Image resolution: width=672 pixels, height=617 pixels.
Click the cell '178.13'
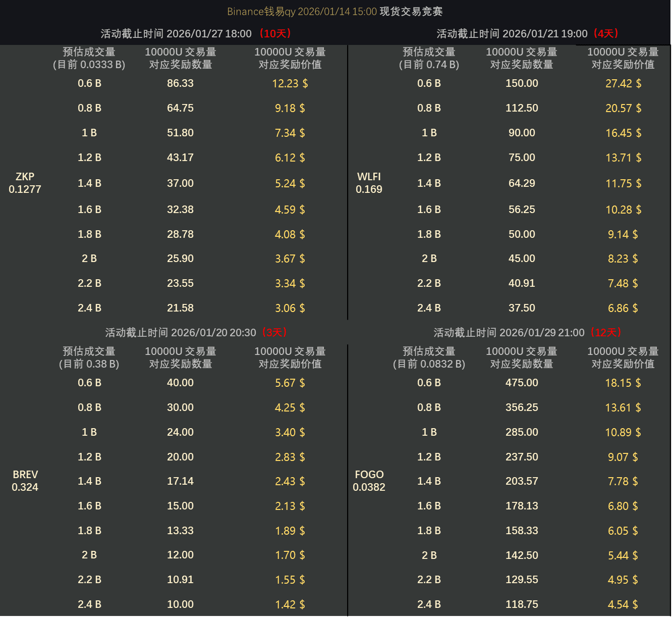522,506
